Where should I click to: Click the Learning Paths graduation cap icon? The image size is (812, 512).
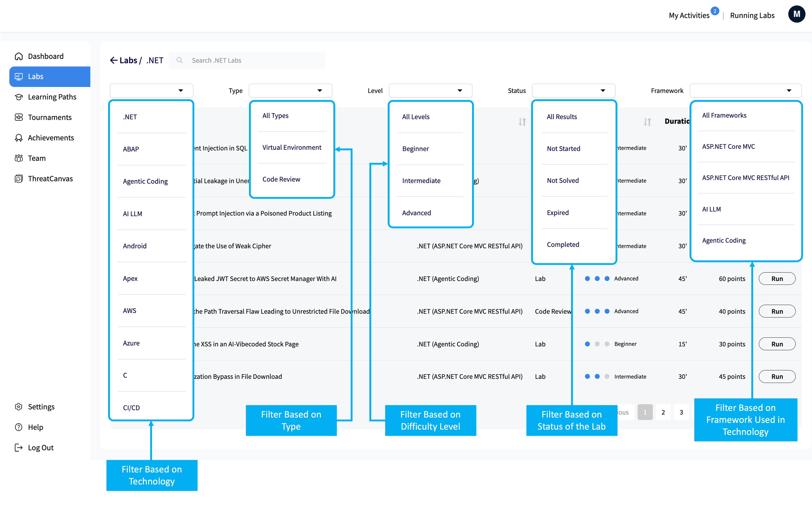(x=19, y=97)
